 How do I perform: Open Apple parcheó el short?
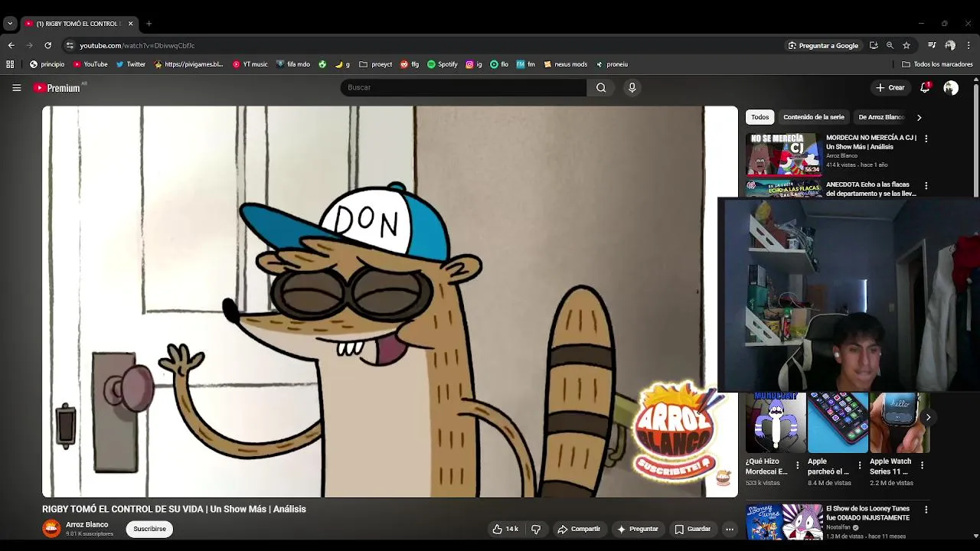pyautogui.click(x=838, y=422)
